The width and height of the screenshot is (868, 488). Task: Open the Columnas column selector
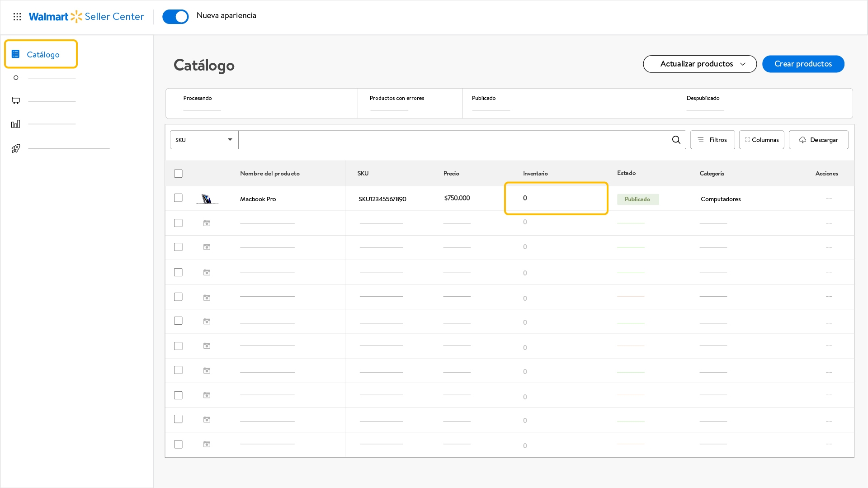761,140
